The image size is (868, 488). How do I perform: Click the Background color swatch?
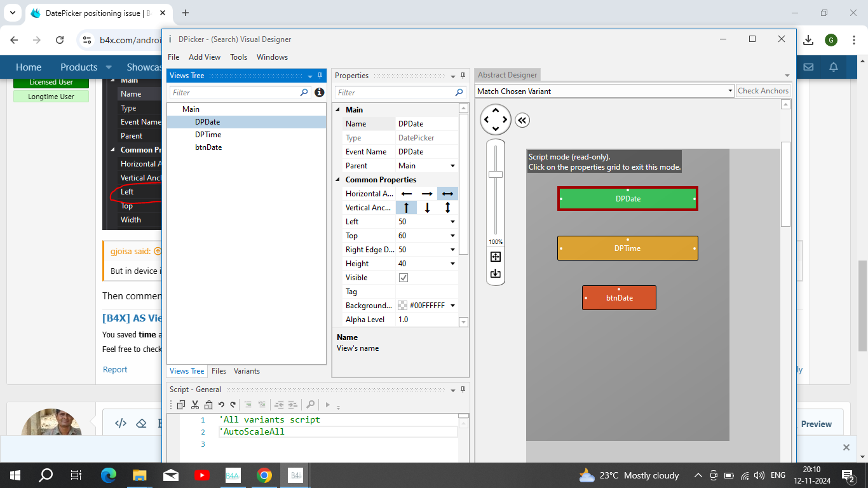(x=402, y=306)
